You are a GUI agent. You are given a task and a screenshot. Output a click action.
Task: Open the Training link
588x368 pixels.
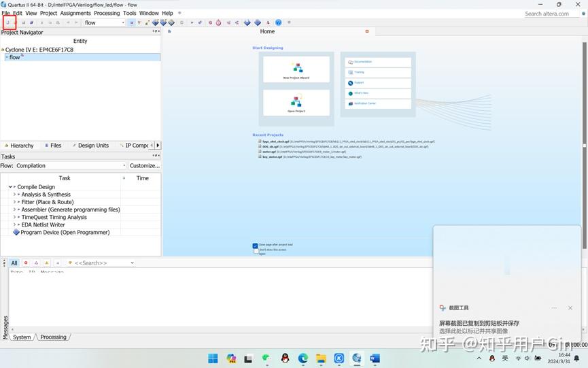378,72
